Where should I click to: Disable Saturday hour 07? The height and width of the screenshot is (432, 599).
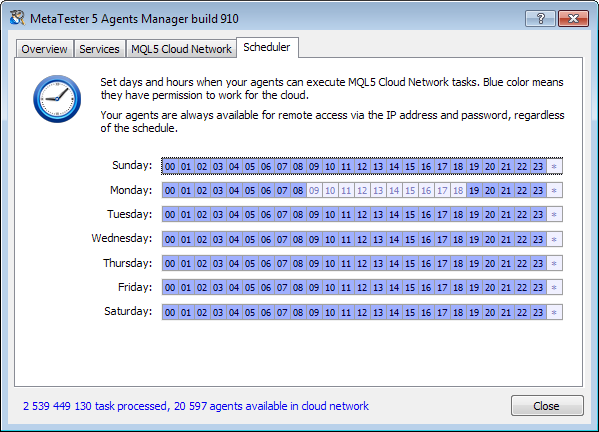(282, 312)
